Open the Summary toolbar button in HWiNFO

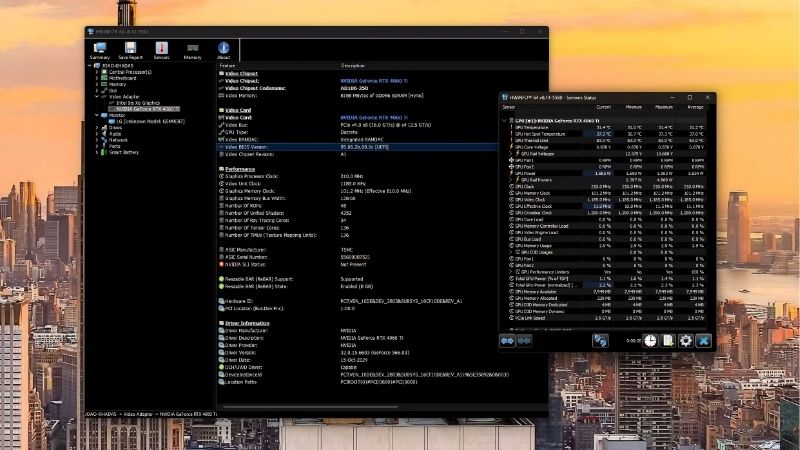(x=99, y=51)
